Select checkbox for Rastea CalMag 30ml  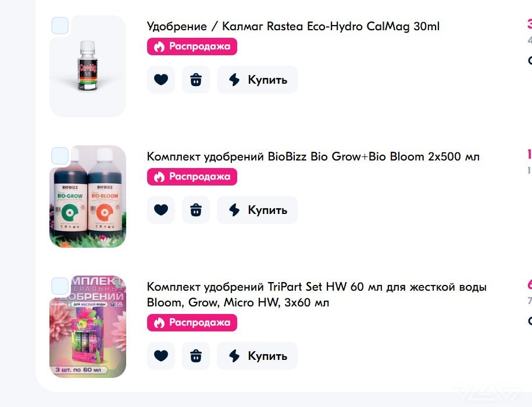tap(60, 26)
